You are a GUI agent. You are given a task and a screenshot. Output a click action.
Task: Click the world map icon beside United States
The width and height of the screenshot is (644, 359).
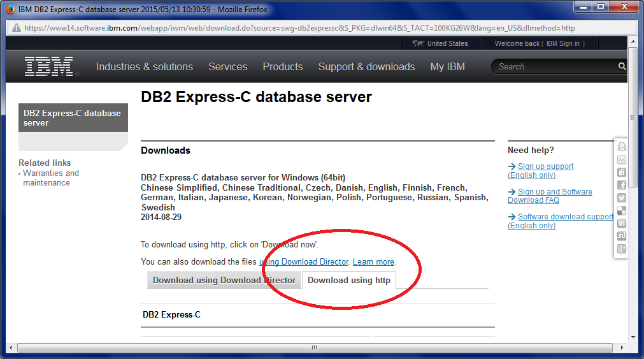[x=418, y=43]
